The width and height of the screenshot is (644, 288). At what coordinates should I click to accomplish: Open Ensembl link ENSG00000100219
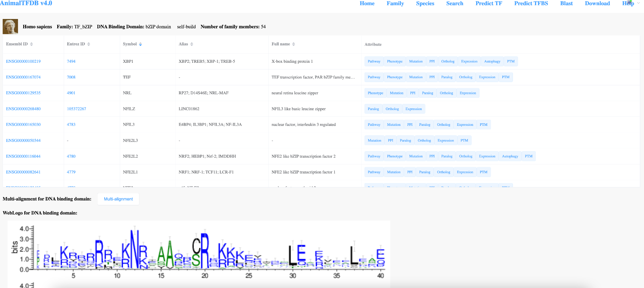point(23,61)
